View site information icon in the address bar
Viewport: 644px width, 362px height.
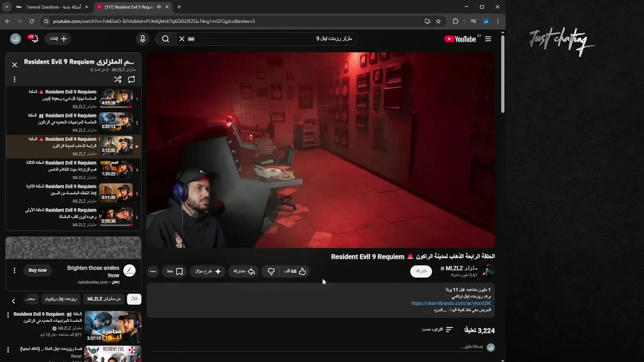pyautogui.click(x=46, y=21)
